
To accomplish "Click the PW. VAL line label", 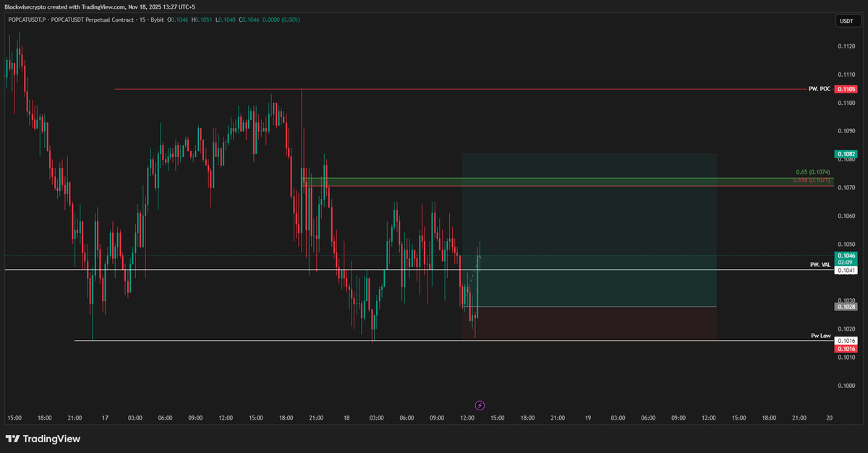I will point(820,265).
